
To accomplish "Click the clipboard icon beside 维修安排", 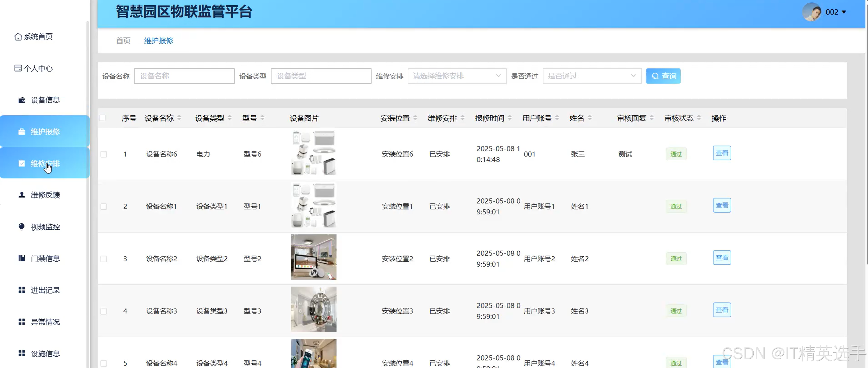I will point(22,163).
